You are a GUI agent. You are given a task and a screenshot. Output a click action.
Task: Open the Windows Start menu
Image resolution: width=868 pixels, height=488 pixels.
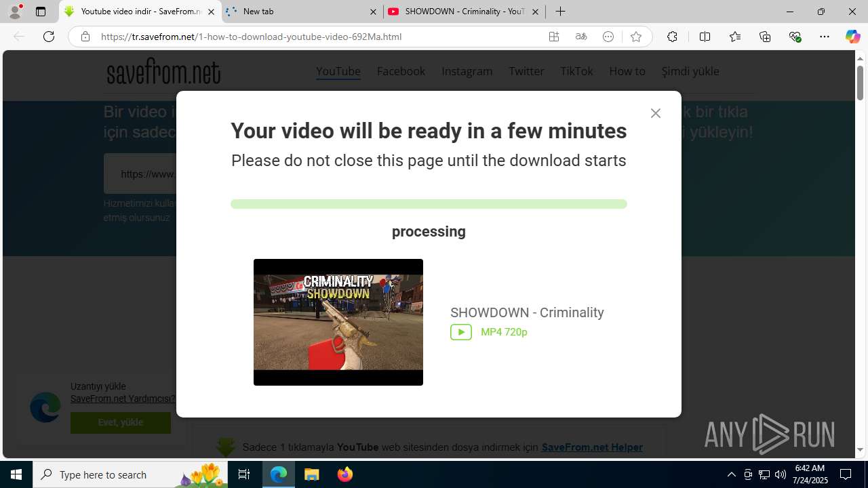point(16,474)
